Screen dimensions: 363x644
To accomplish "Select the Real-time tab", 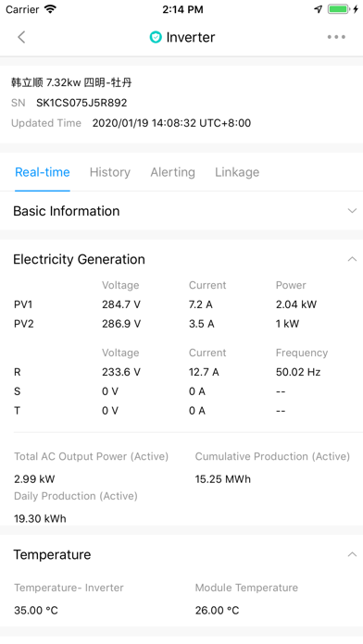I will tap(43, 172).
